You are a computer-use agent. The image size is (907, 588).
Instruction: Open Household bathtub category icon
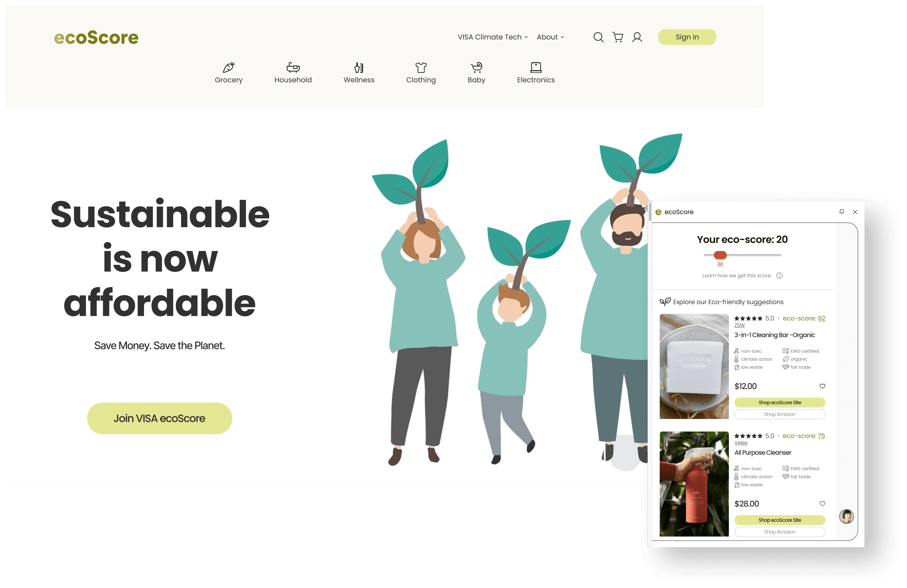point(293,68)
